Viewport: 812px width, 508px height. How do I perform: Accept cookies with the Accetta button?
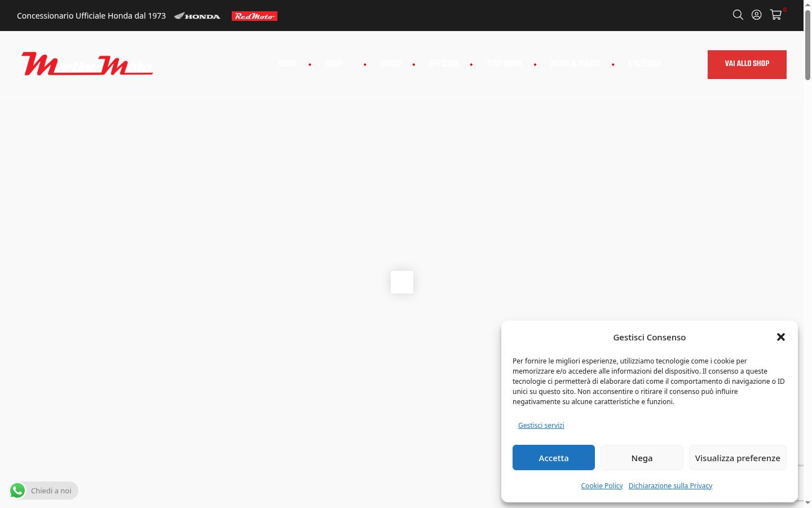click(x=554, y=458)
